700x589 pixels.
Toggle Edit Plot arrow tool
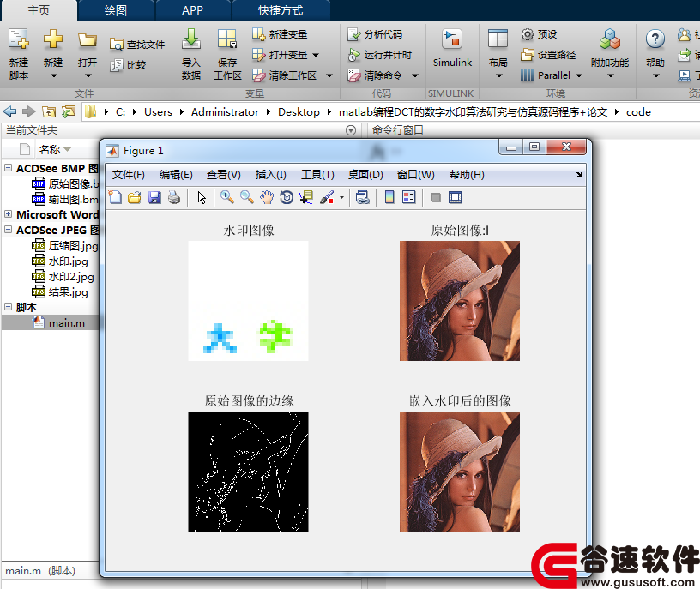pos(202,197)
